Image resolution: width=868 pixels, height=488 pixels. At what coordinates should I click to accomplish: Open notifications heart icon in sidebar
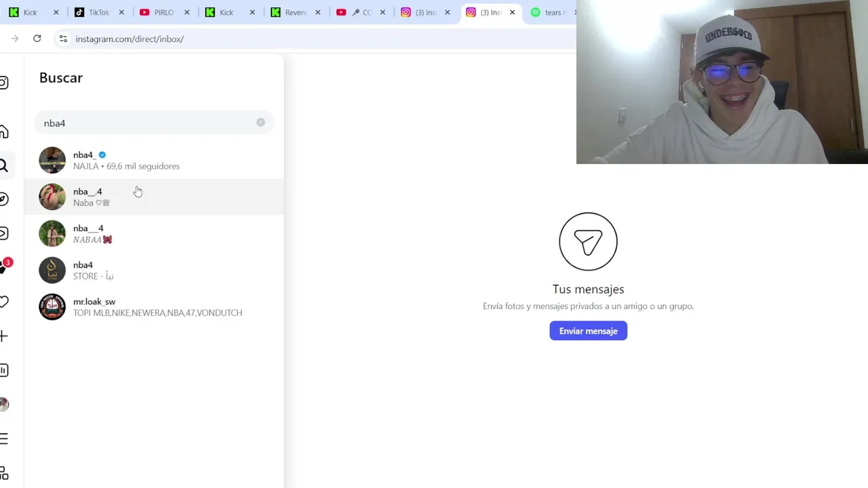tap(4, 302)
